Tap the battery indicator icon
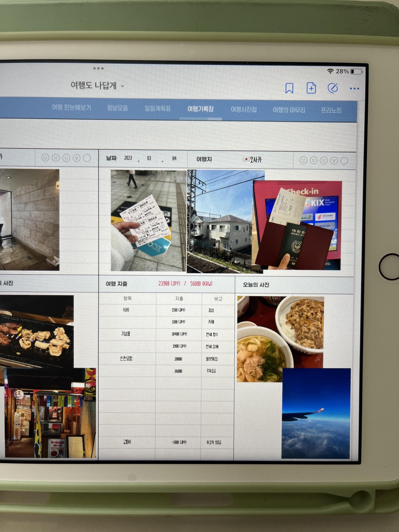The width and height of the screenshot is (399, 532). (x=356, y=72)
